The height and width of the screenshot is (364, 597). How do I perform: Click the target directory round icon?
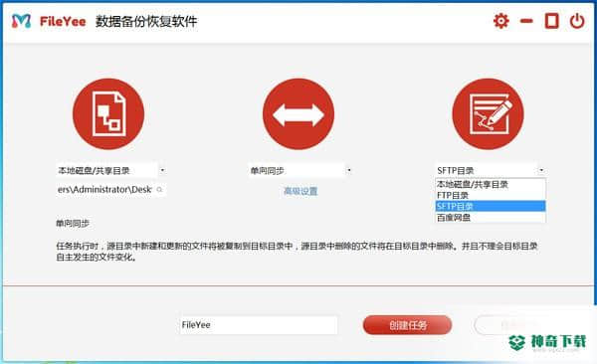(x=489, y=113)
